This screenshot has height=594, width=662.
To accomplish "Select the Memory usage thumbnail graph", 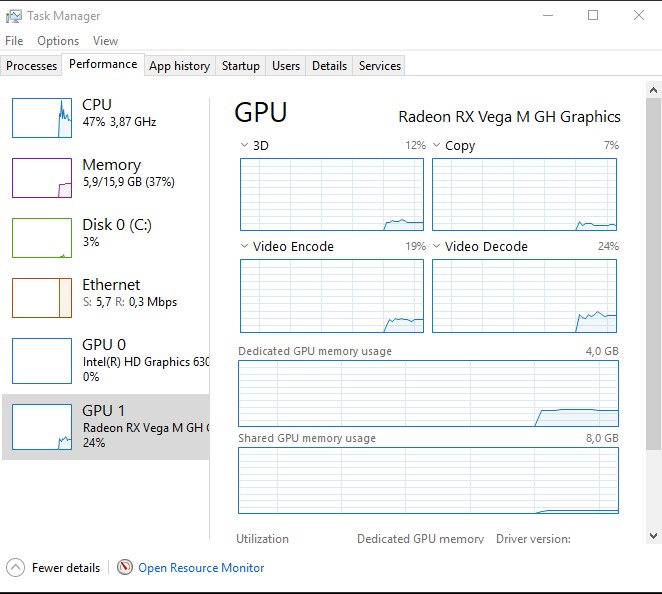I will pyautogui.click(x=42, y=178).
